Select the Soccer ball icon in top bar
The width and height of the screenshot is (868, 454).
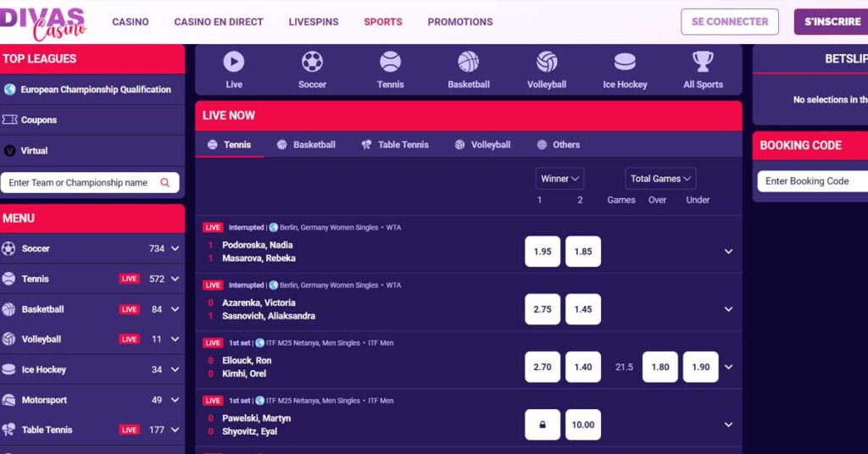pos(312,61)
